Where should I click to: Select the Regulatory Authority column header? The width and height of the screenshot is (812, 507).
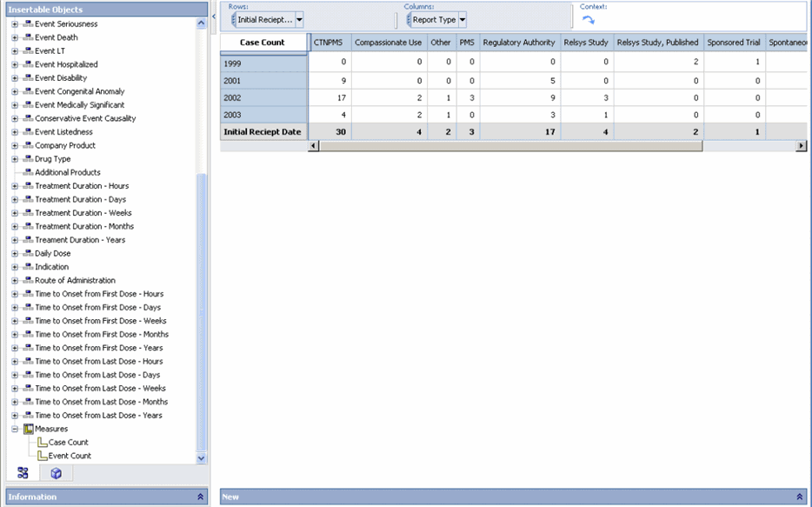[519, 43]
